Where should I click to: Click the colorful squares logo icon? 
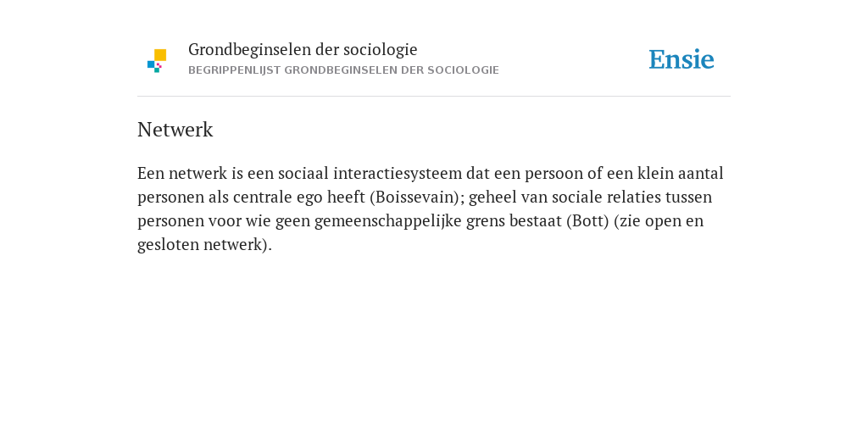coord(157,61)
